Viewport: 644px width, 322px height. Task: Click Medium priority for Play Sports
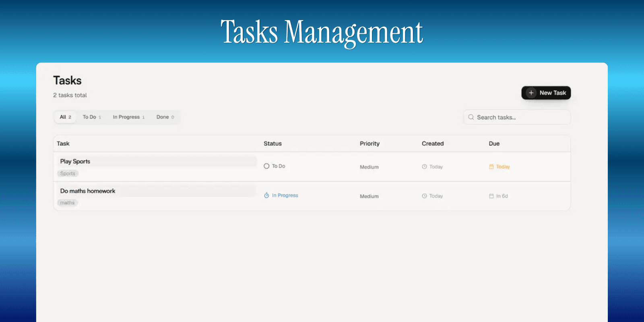point(369,167)
